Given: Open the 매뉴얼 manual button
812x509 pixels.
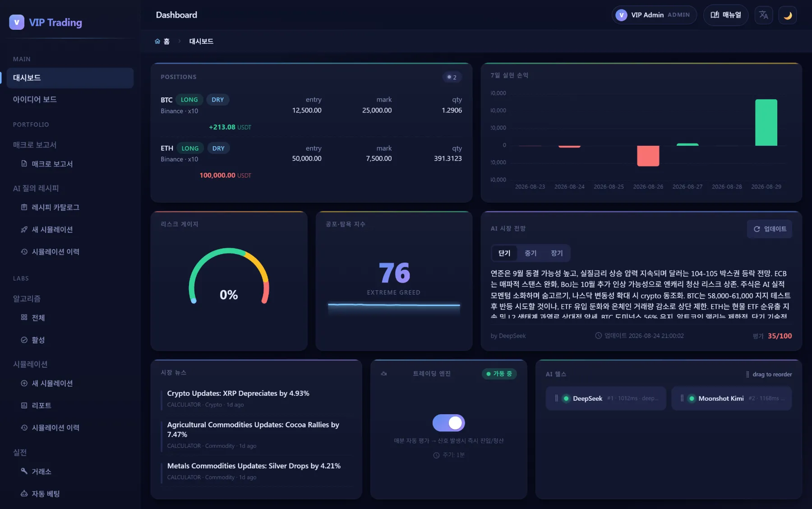Looking at the screenshot, I should point(726,15).
